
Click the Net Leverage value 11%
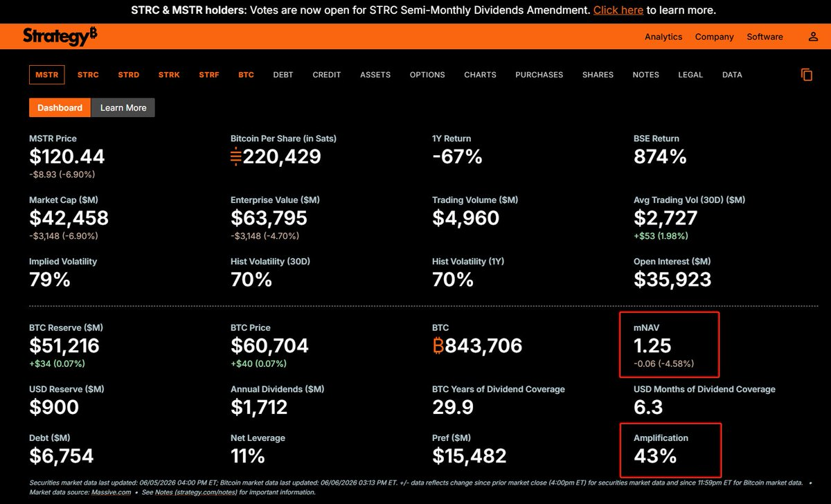248,456
